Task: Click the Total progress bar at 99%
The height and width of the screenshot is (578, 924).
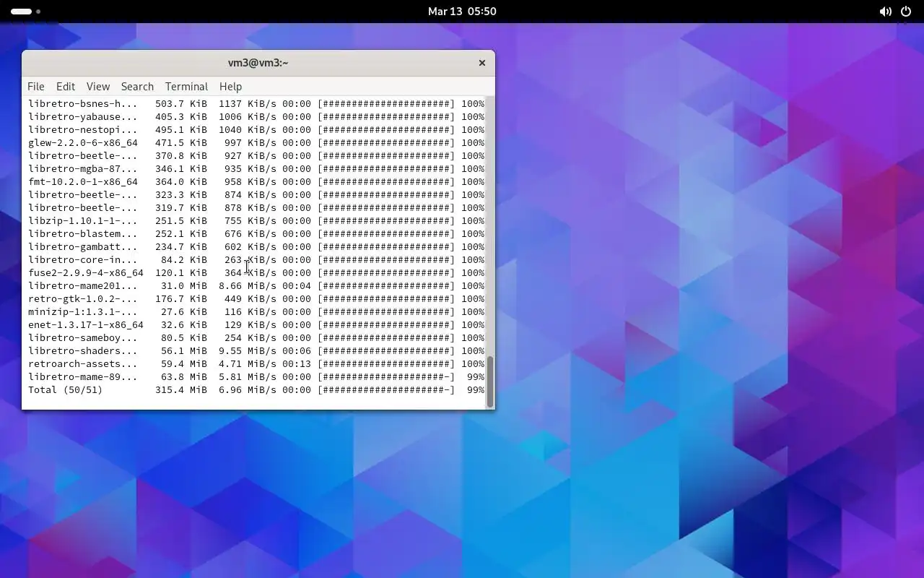Action: [386, 389]
